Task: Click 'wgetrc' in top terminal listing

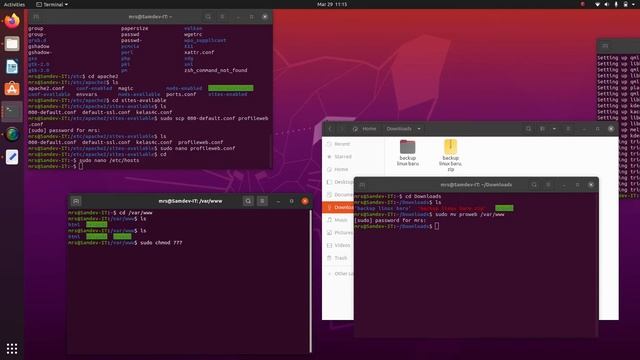Action: pos(193,34)
